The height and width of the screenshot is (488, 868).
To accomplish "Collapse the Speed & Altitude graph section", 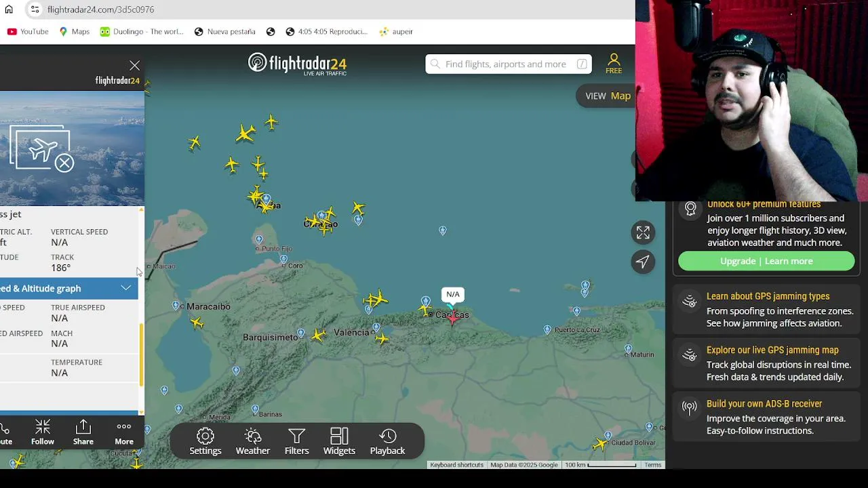I will click(x=126, y=288).
